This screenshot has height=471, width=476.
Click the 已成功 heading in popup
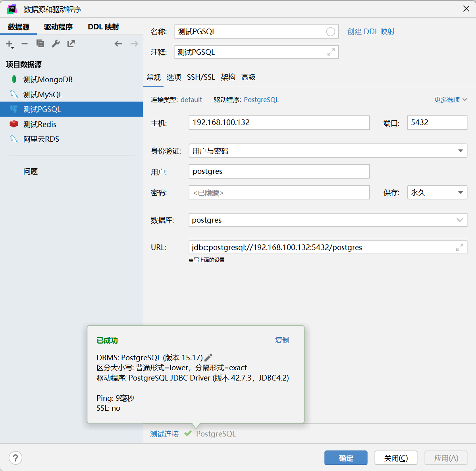(x=107, y=340)
